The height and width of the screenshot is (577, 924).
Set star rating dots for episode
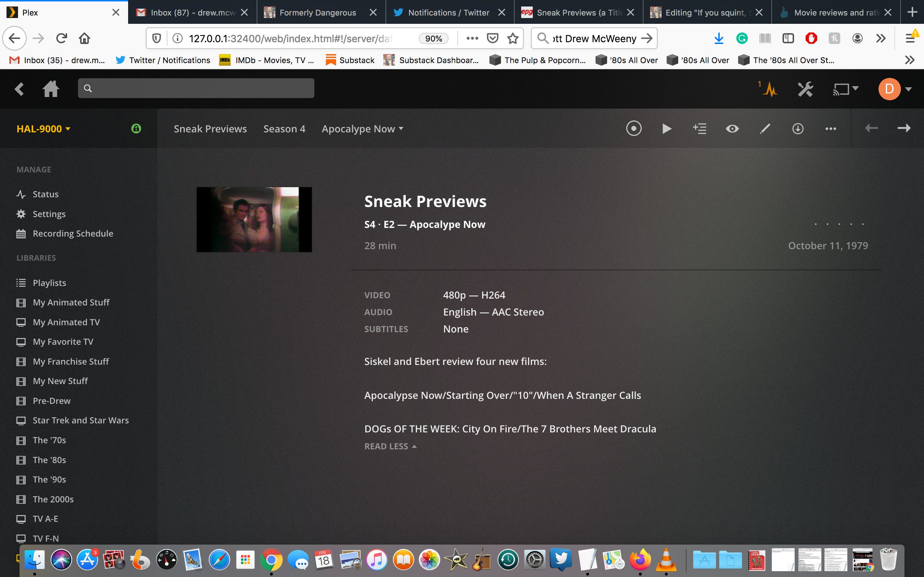[x=839, y=224]
